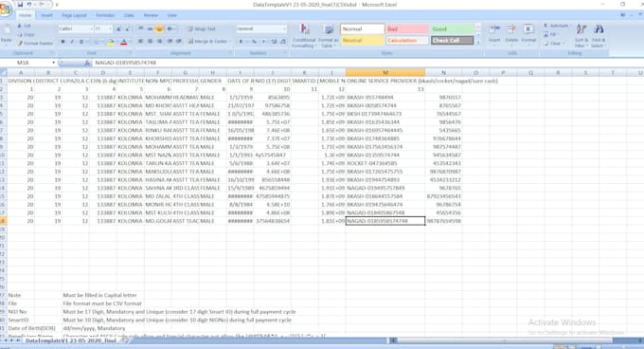Open Clear eraser options
The height and width of the screenshot is (349, 644).
click(553, 44)
